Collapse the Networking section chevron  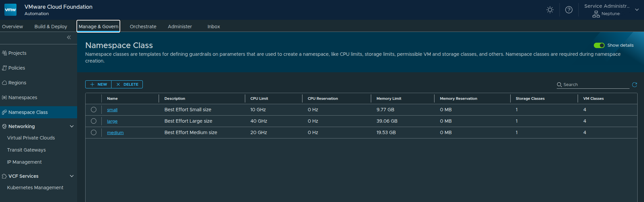click(71, 126)
